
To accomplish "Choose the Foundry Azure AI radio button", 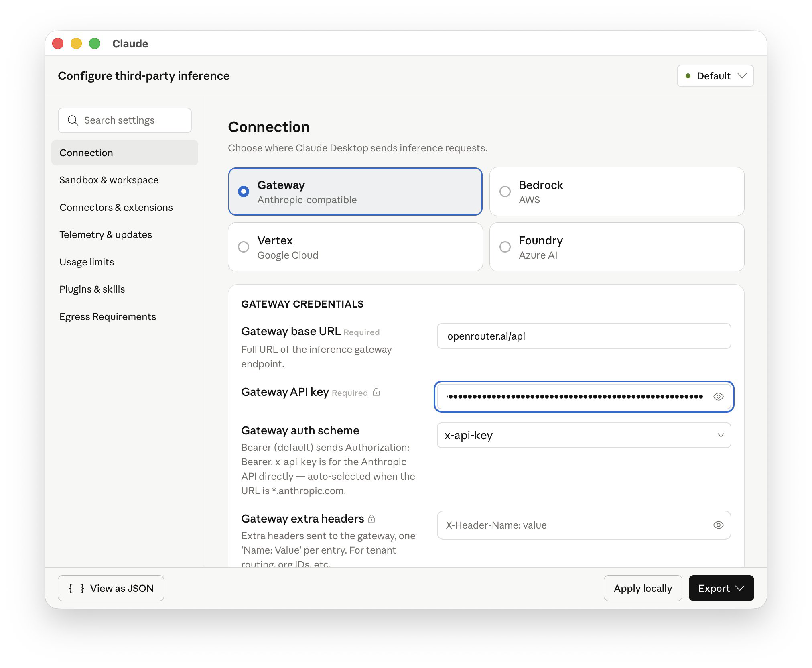I will coord(505,247).
